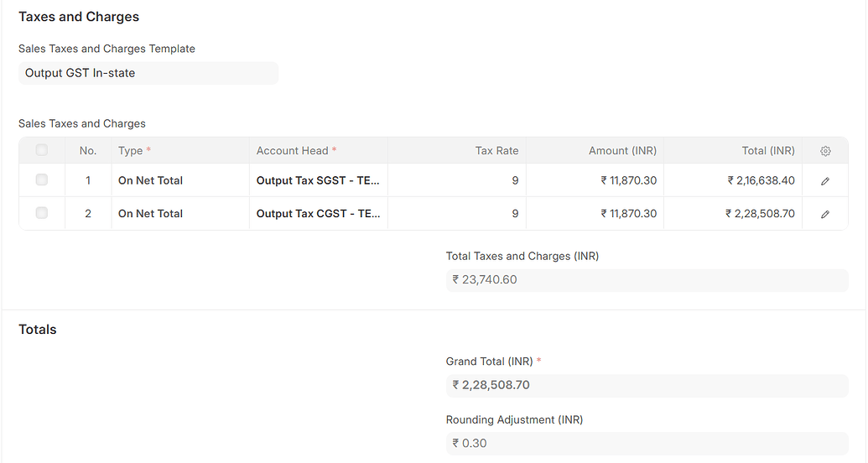Click amount ₹ 11,870.30 in SGST row
868x463 pixels.
(595, 180)
